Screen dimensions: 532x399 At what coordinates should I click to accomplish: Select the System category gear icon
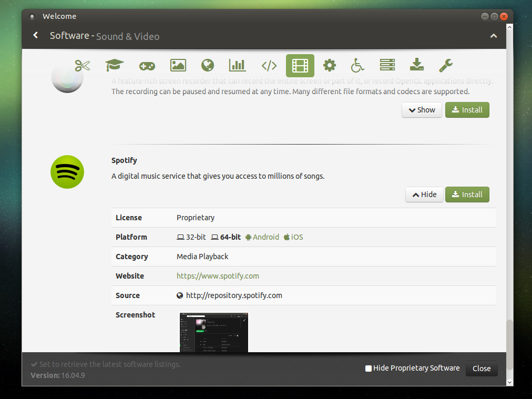(329, 65)
